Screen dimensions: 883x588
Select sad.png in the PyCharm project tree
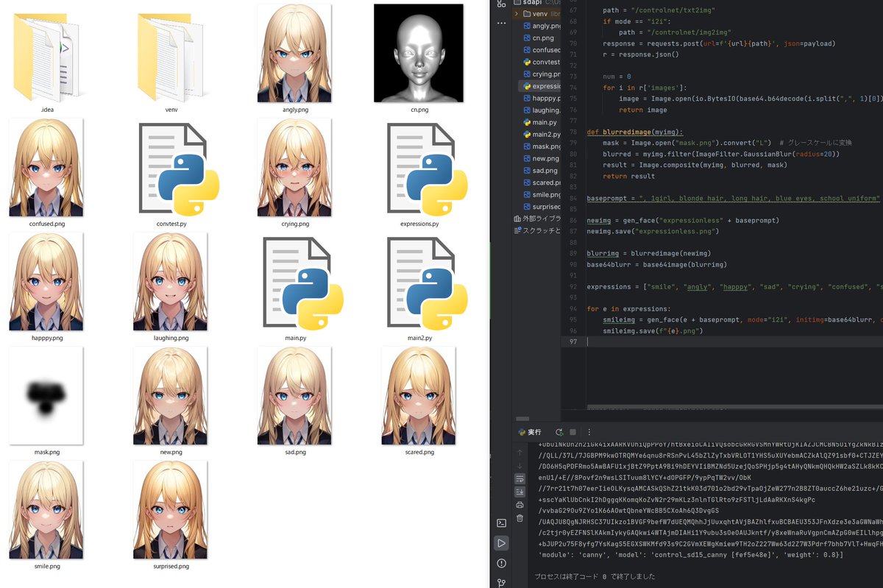pyautogui.click(x=540, y=171)
